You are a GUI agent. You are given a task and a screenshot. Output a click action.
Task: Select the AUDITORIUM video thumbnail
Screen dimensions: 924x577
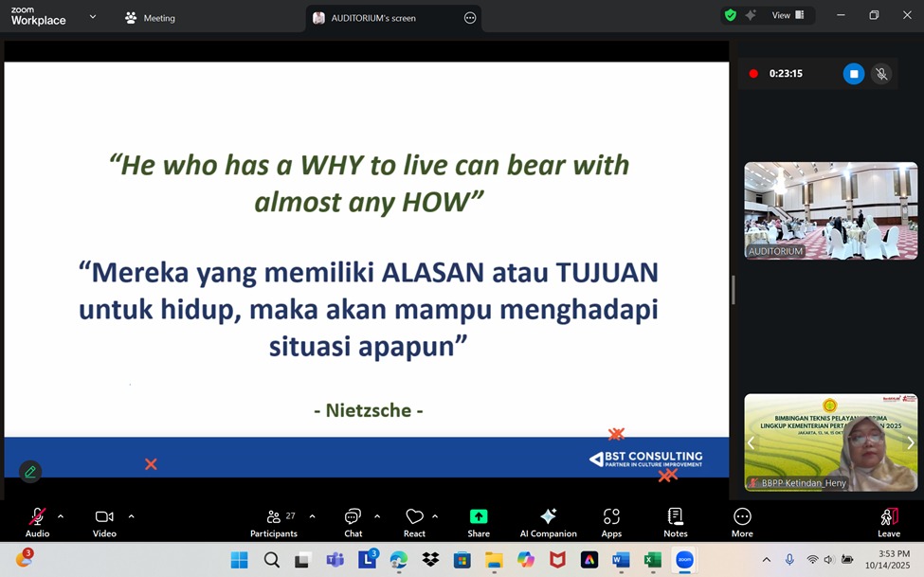click(x=830, y=210)
